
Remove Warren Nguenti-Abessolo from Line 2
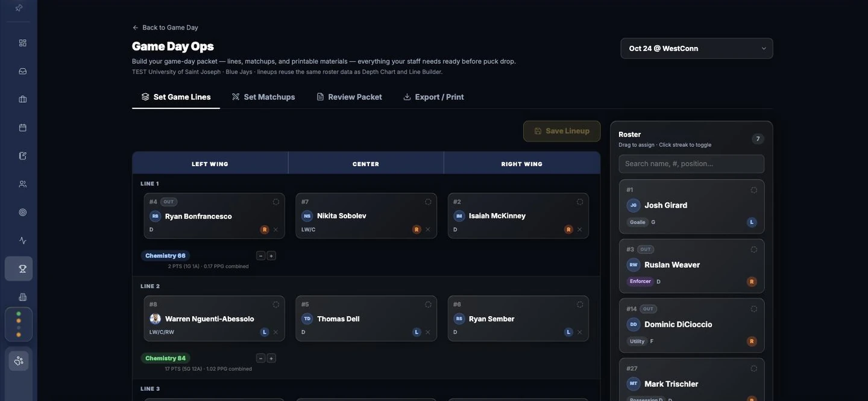tap(275, 332)
